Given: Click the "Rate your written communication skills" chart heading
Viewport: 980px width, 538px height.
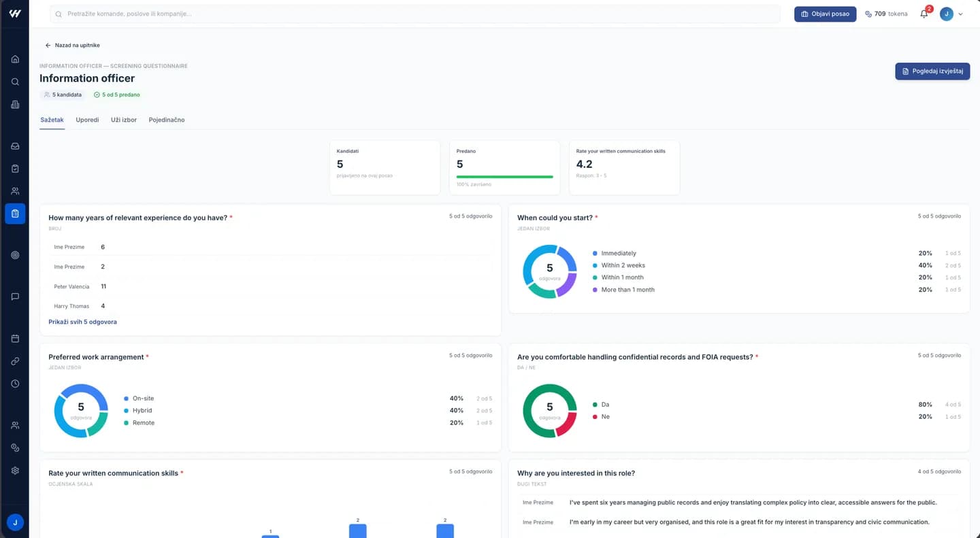Looking at the screenshot, I should click(113, 473).
